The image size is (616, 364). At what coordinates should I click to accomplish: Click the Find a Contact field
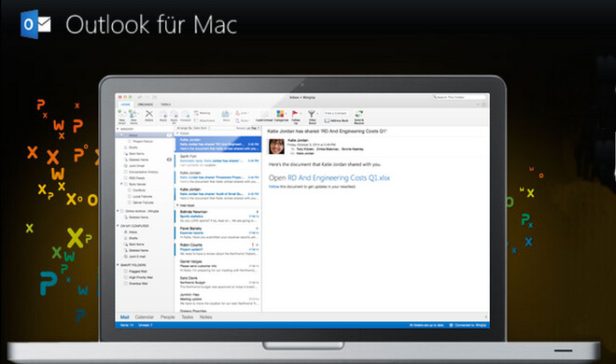(x=335, y=113)
